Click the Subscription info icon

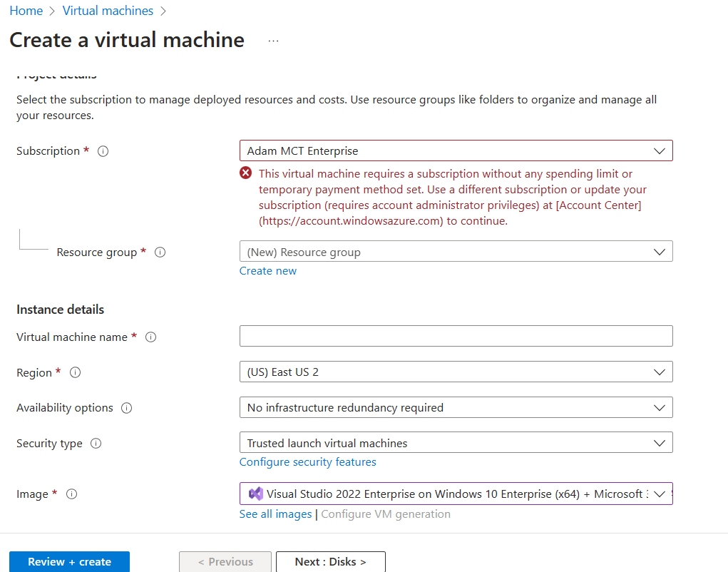pyautogui.click(x=103, y=151)
